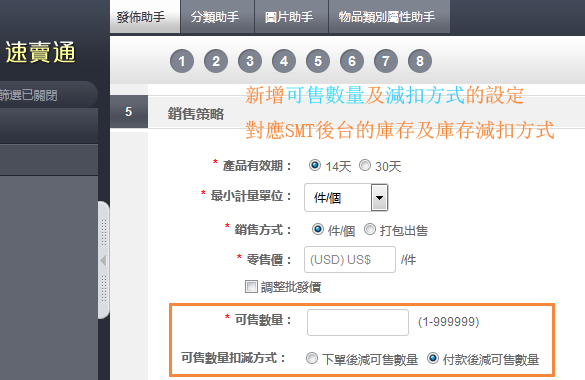This screenshot has width=585, height=380.
Task: Open the 物品類別屬性助手 tab
Action: tap(389, 16)
